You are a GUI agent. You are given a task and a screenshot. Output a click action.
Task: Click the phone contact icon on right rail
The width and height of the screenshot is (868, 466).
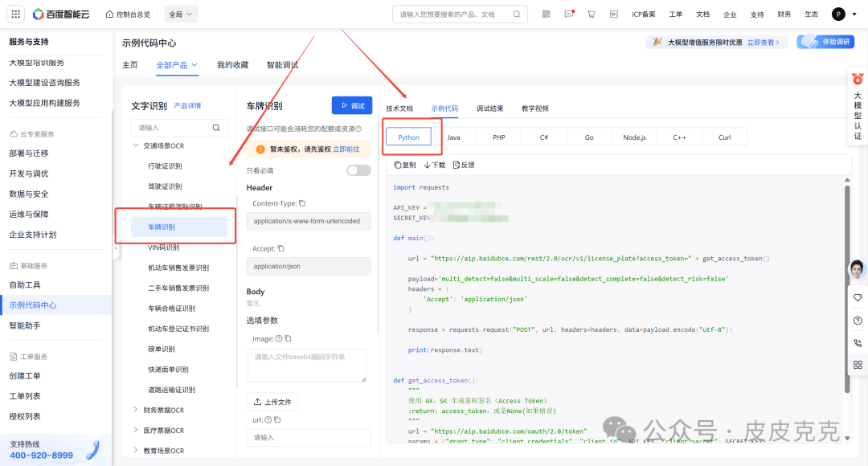(x=858, y=342)
